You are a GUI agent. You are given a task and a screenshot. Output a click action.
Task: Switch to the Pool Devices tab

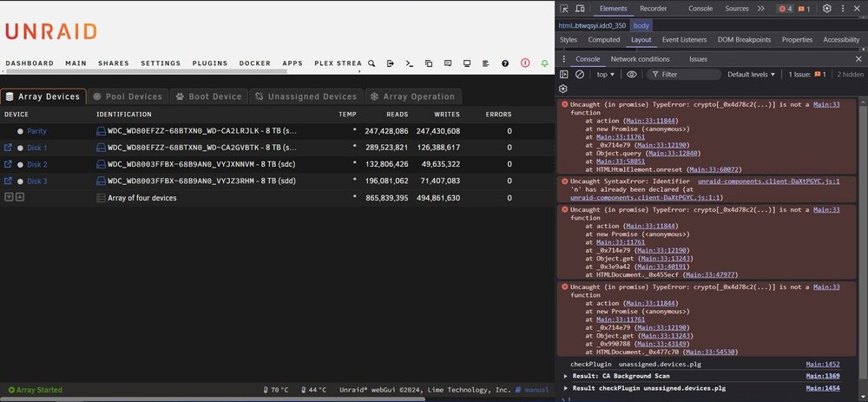click(x=128, y=96)
